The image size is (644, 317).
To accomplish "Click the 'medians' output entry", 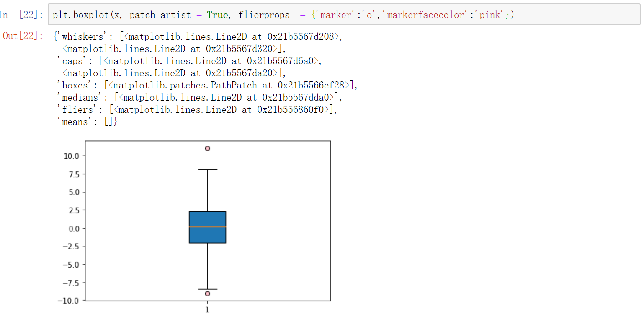I will (x=80, y=97).
